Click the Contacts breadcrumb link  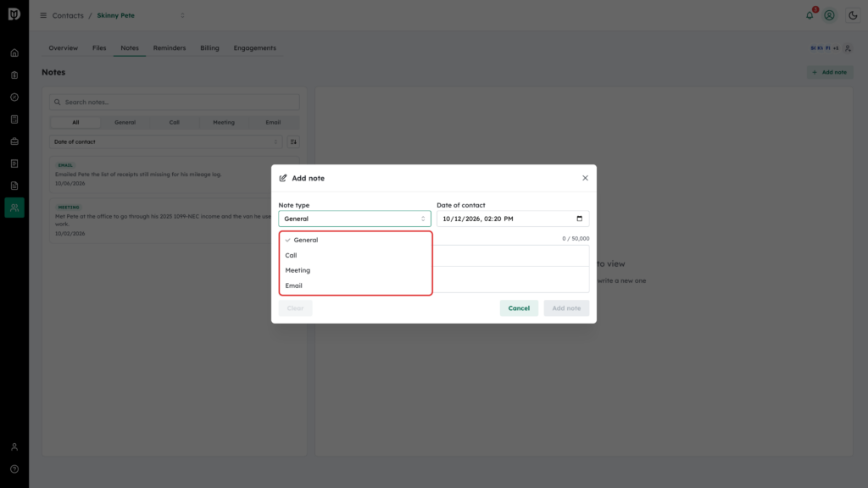pos(68,15)
